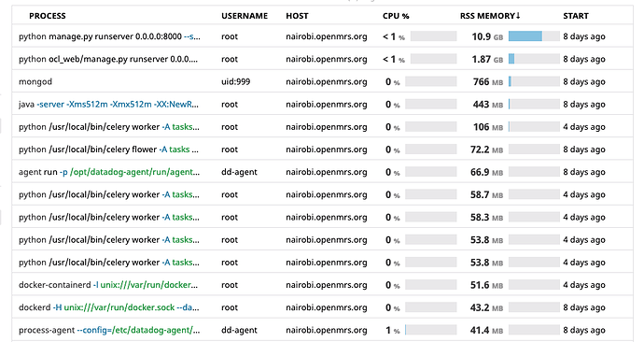Viewport: 644px width, 342px height.
Task: Select the process-agent --config row
Action: 322,330
